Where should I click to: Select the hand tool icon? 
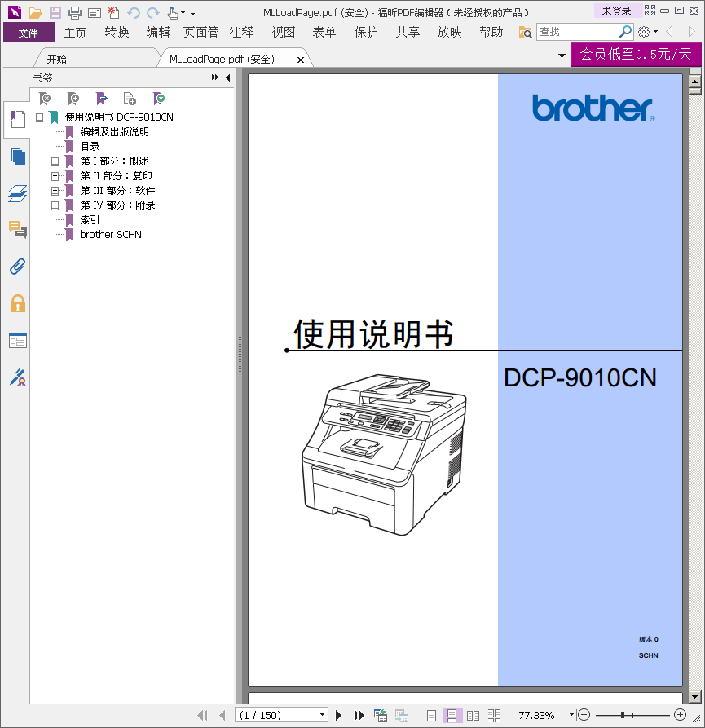173,12
